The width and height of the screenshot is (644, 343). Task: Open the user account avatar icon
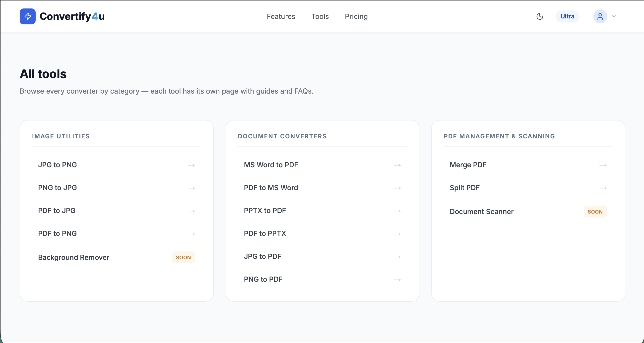tap(600, 16)
